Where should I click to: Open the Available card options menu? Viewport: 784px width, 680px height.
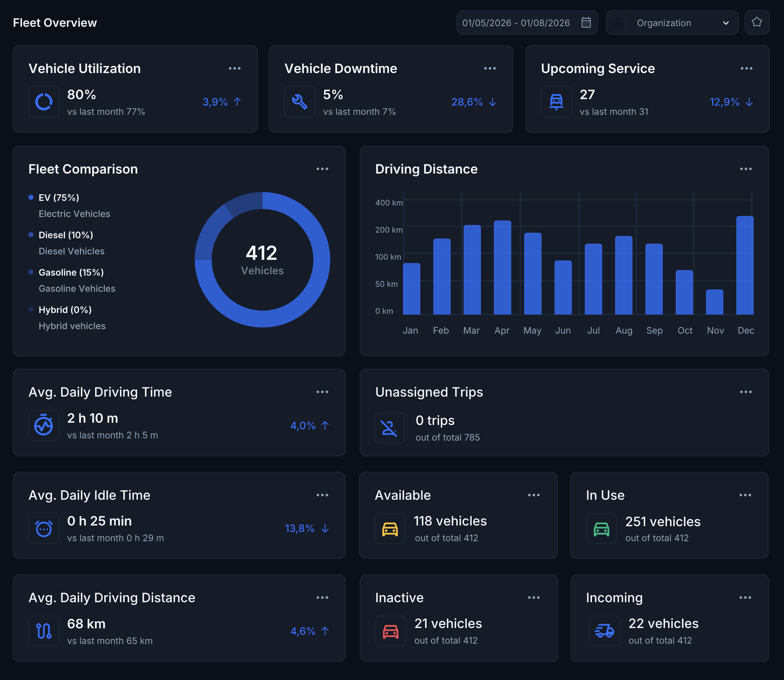pos(534,495)
